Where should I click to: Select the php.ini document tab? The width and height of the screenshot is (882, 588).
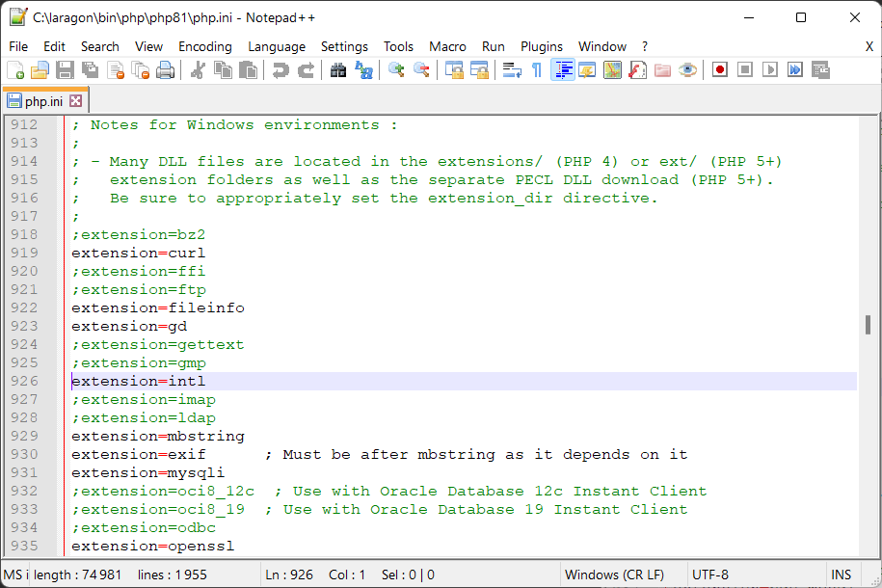coord(44,101)
